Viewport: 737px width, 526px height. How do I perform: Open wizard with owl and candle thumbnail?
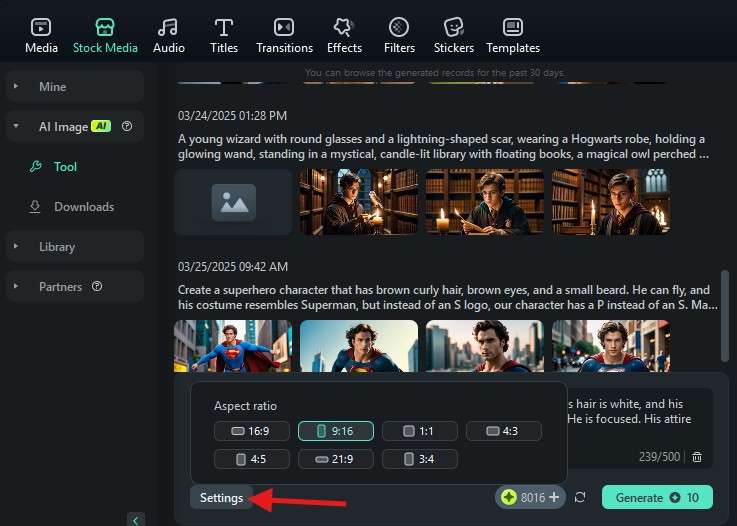tap(359, 202)
